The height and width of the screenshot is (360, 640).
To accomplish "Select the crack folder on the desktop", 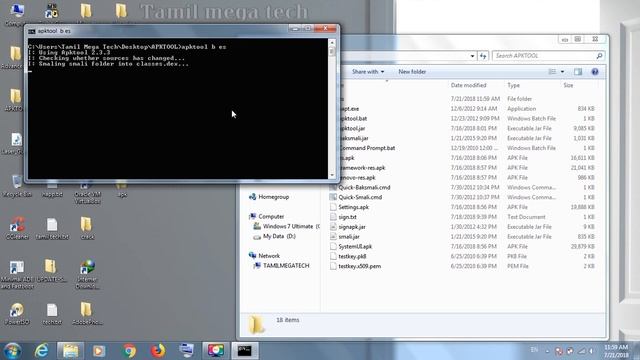I will 86,228.
